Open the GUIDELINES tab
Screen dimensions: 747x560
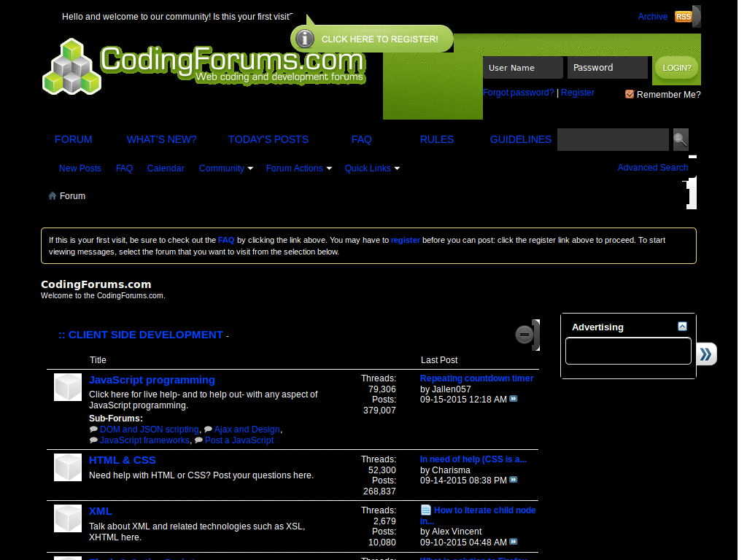point(521,139)
